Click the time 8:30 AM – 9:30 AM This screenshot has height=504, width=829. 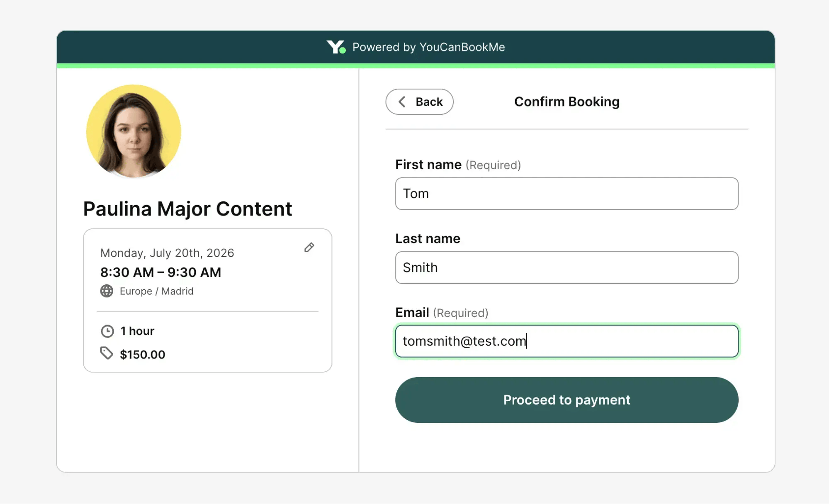pyautogui.click(x=160, y=272)
